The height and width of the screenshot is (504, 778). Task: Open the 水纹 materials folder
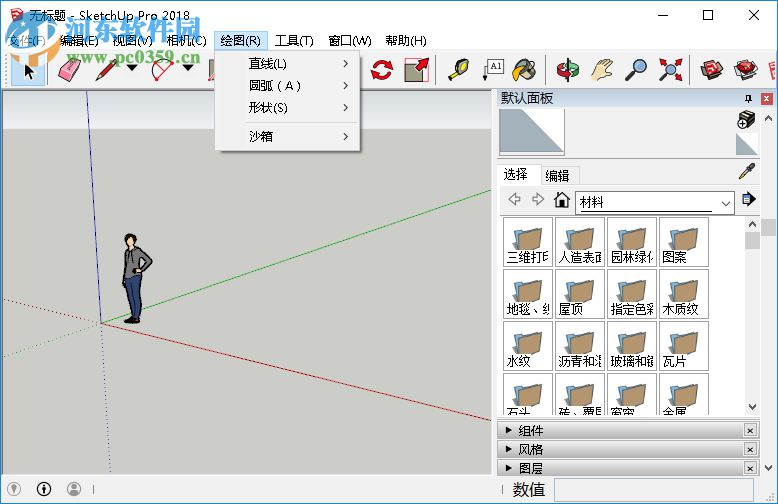point(527,346)
